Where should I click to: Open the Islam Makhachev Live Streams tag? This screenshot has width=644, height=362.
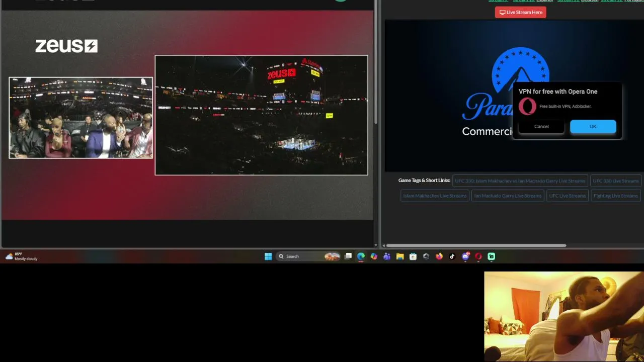pos(435,196)
